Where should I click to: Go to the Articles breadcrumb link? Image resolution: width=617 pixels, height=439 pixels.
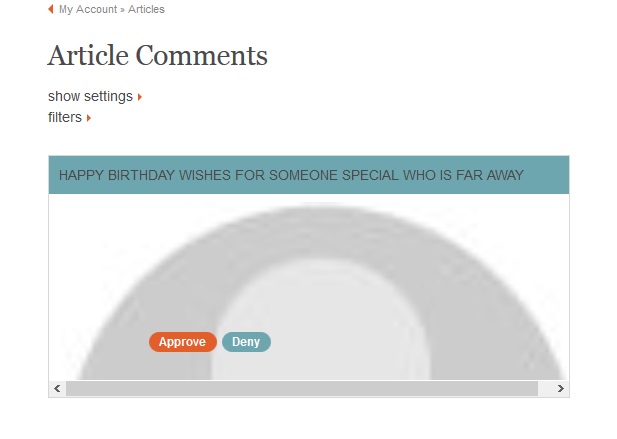coord(146,9)
